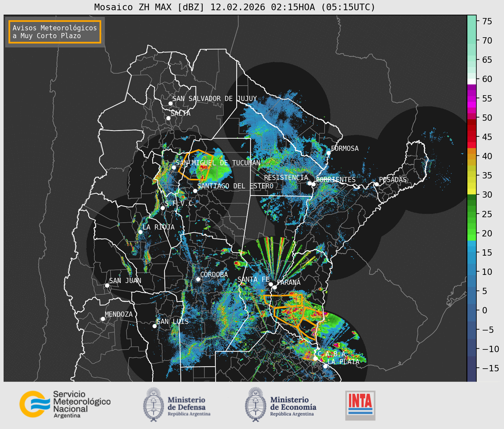The width and height of the screenshot is (504, 429).
Task: Click the colorbar value 0
Action: [x=484, y=310]
